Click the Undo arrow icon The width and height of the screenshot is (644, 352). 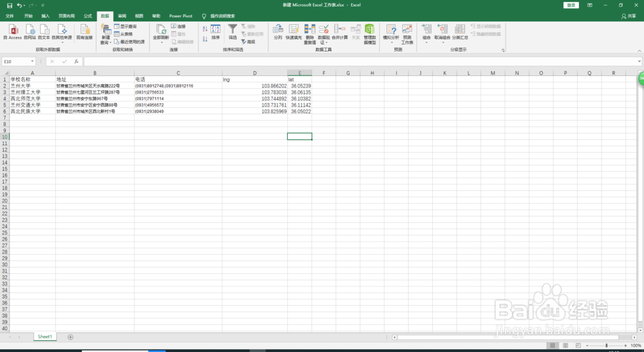tap(19, 5)
